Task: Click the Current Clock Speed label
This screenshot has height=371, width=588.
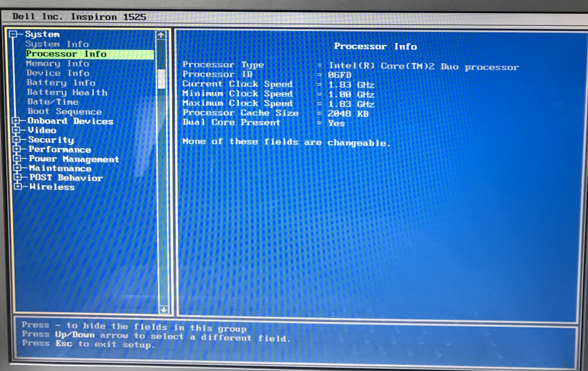Action: pyautogui.click(x=238, y=84)
